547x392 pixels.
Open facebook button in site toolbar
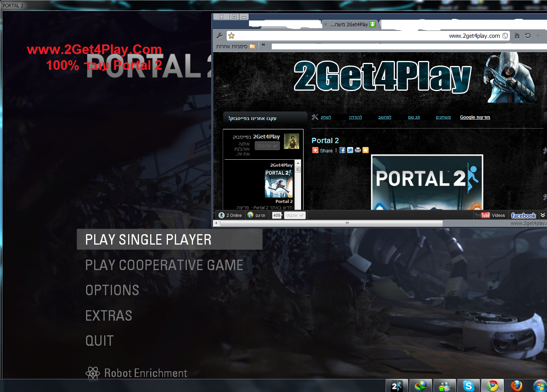click(523, 215)
